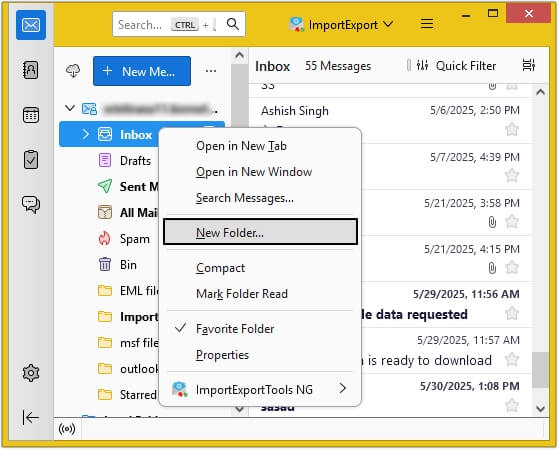Open the 'is ready to download' message

446,351
